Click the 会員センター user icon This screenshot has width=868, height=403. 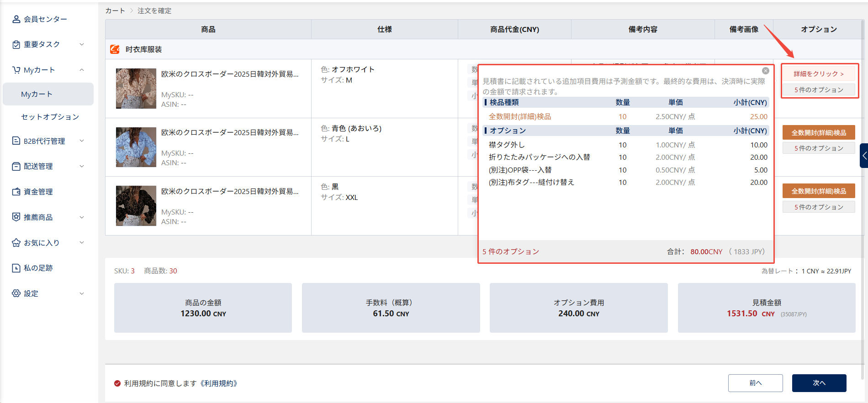[16, 19]
